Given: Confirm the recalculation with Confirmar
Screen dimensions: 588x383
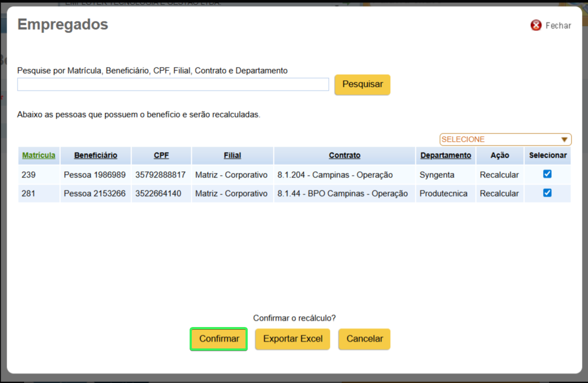Looking at the screenshot, I should [219, 339].
